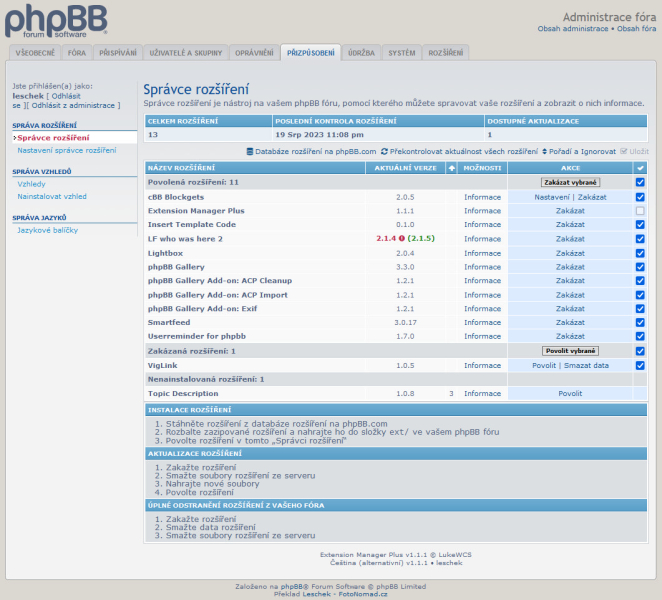Click the sort arrows icon beside Pořadí a Ignorovat
Viewport: 662px width, 600px height.
tap(544, 151)
